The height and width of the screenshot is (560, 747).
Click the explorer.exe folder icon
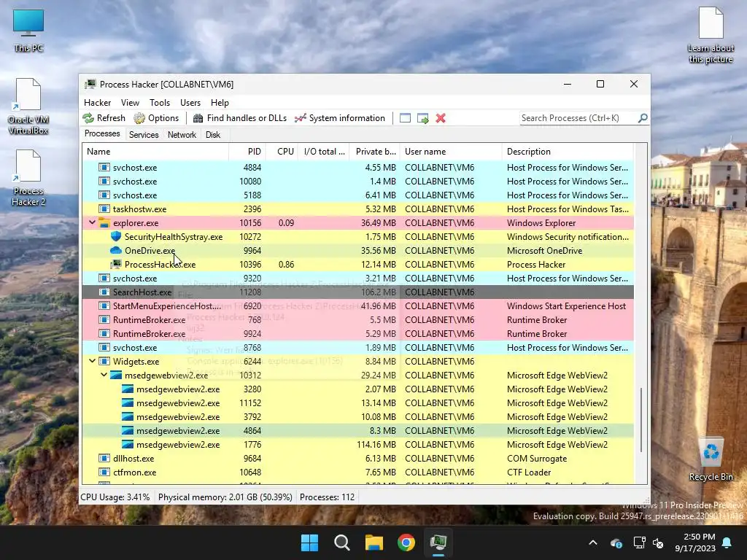pos(104,222)
